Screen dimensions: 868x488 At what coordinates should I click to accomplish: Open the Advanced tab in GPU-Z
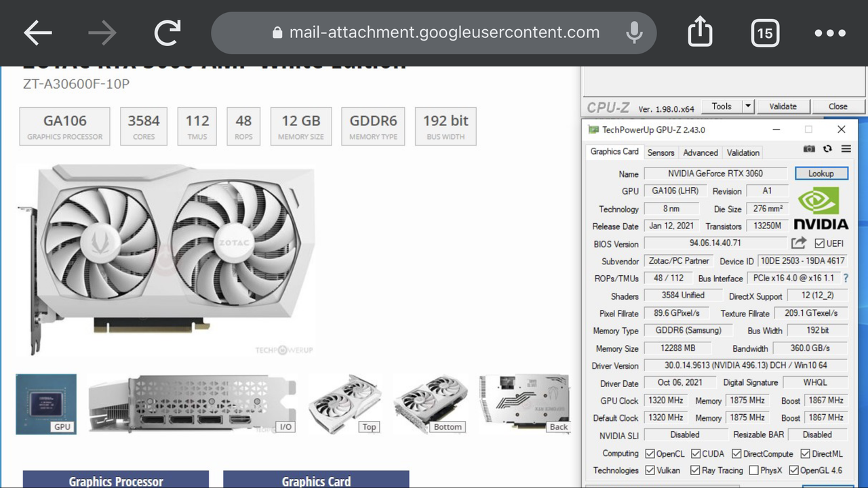pyautogui.click(x=701, y=152)
